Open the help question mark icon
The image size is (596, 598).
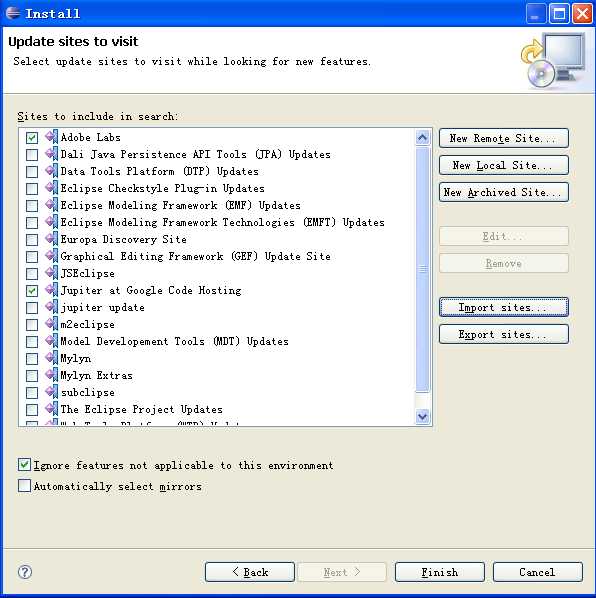click(25, 572)
